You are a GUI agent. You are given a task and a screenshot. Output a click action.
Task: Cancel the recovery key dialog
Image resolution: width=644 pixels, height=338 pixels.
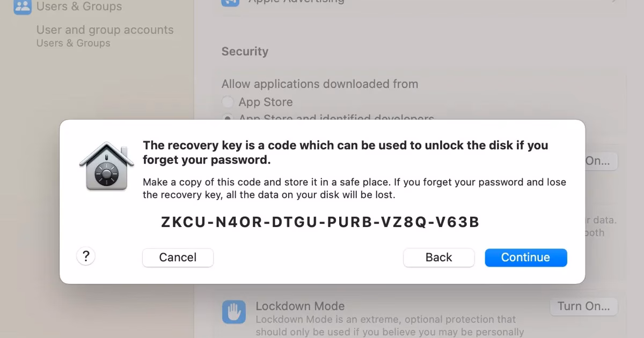pyautogui.click(x=178, y=258)
